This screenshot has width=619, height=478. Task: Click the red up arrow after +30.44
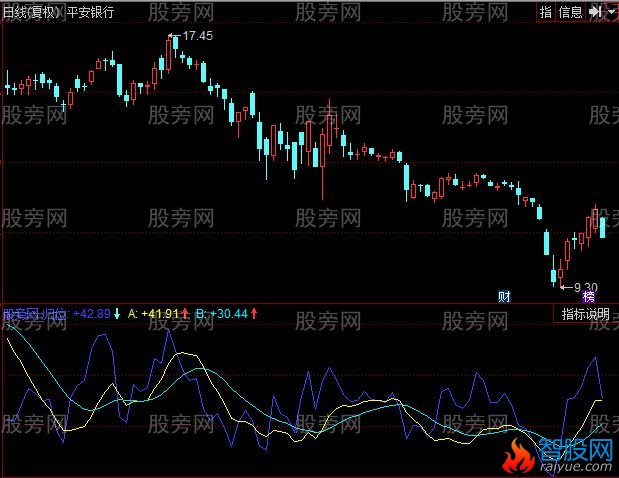[x=254, y=314]
